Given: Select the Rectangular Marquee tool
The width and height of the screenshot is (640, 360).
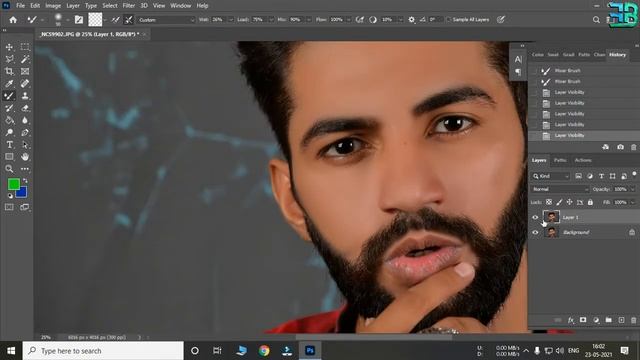Looking at the screenshot, I should click(x=25, y=47).
